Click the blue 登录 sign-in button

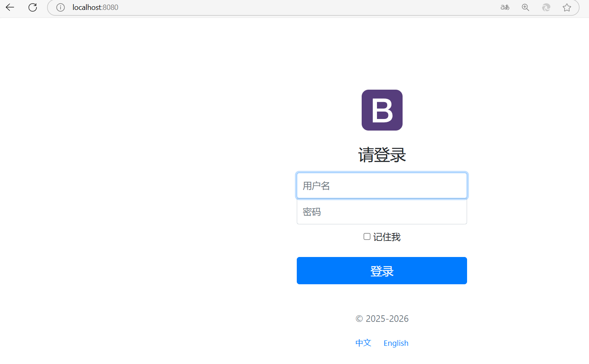382,271
